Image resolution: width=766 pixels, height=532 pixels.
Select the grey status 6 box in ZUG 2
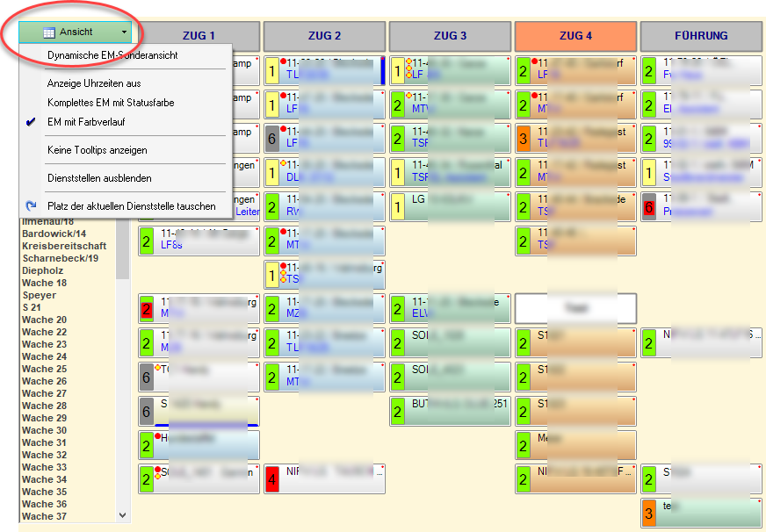[x=272, y=138]
